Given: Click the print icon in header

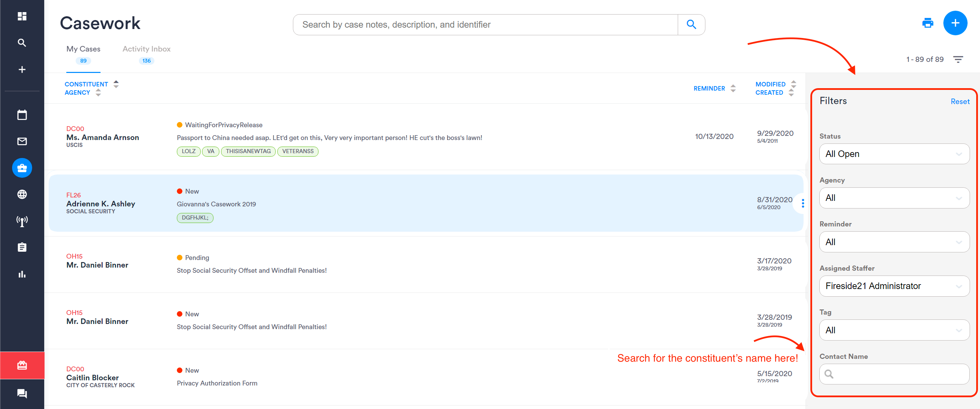Looking at the screenshot, I should point(927,23).
